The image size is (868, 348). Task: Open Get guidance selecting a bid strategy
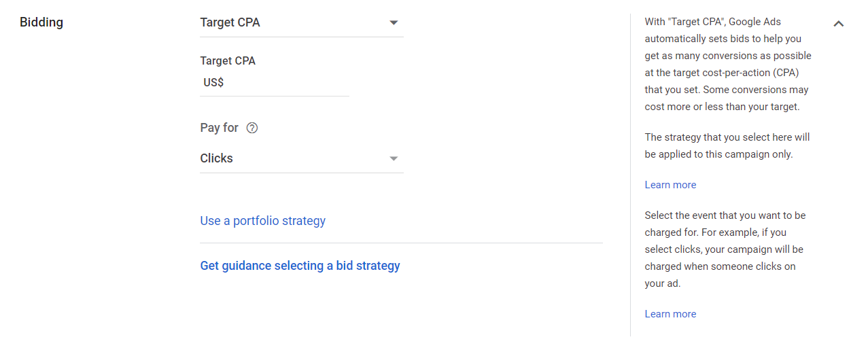[300, 266]
